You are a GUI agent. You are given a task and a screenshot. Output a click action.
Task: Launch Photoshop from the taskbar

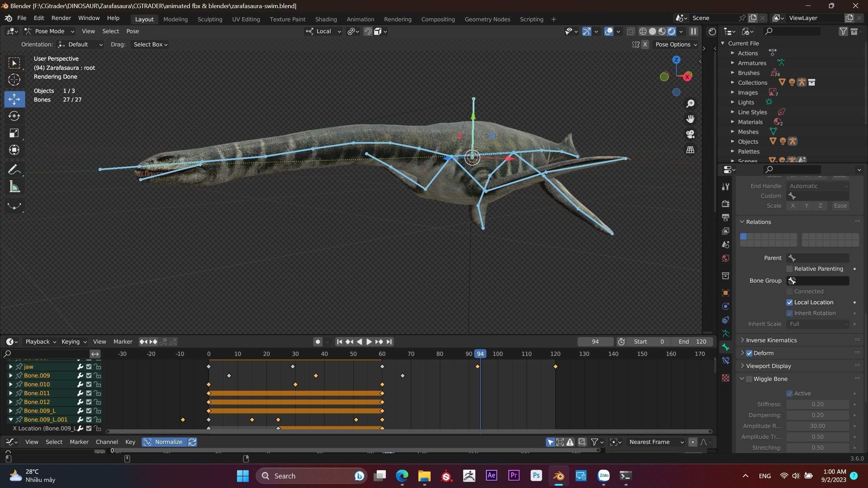pyautogui.click(x=536, y=476)
